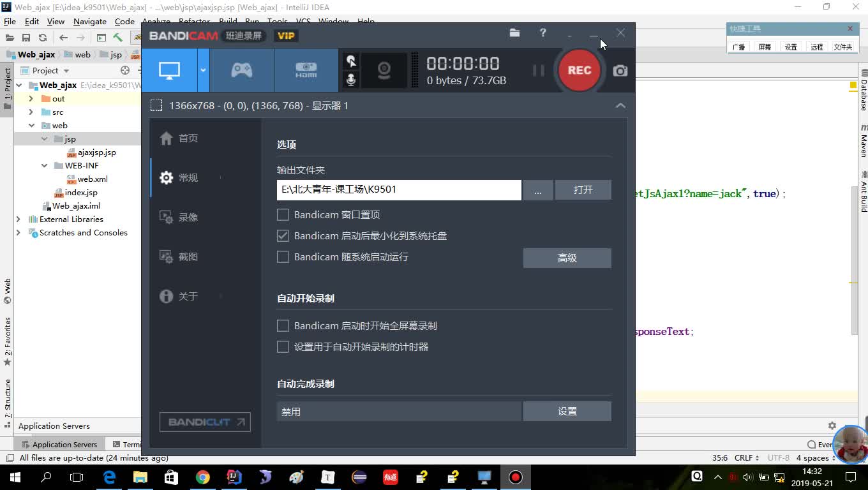Select ajaxjsp.jsp in the project tree
Screen dimensions: 868x490
pos(91,152)
